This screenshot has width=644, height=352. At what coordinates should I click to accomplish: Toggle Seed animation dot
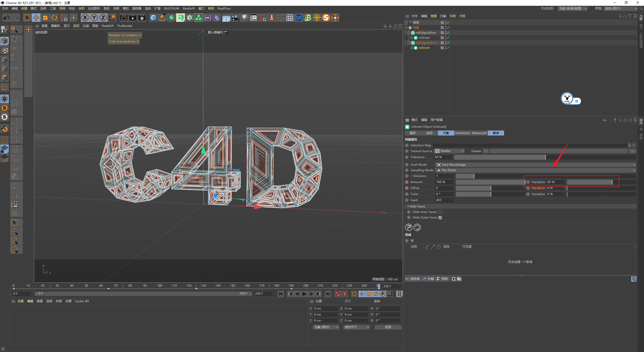pos(407,200)
